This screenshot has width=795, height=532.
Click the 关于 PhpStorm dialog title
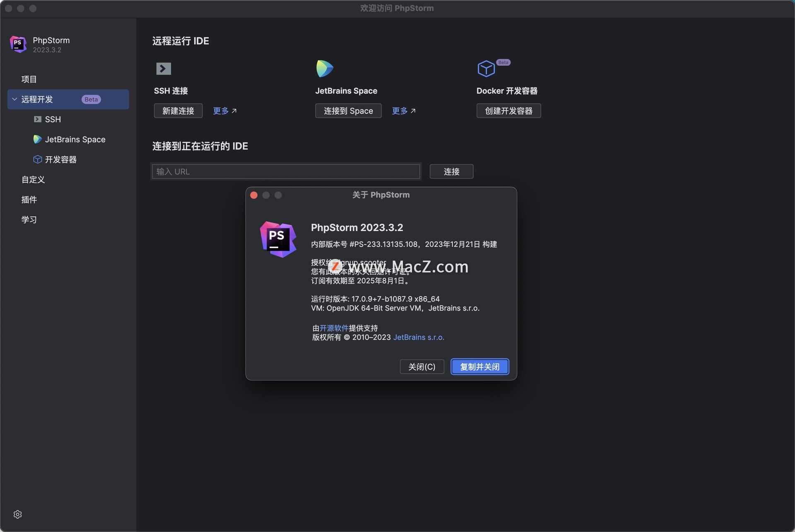tap(381, 195)
